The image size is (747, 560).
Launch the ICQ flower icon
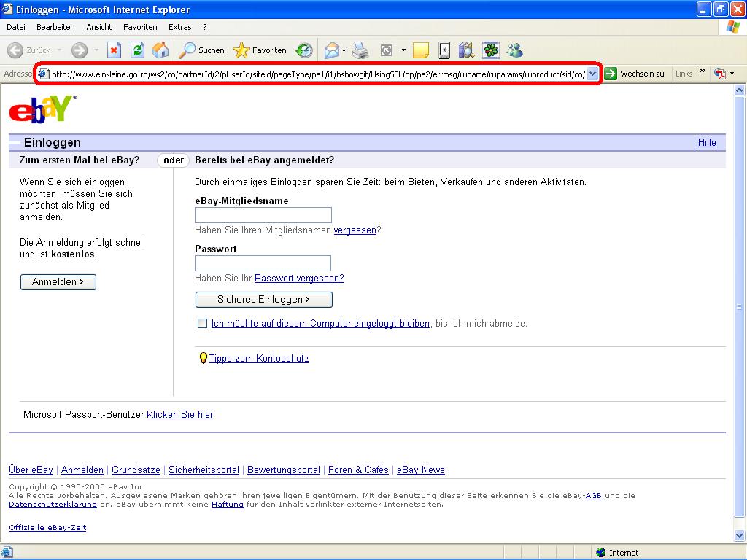491,50
